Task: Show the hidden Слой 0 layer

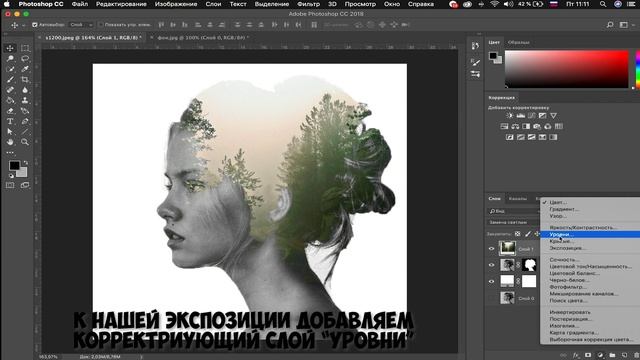Action: point(491,298)
